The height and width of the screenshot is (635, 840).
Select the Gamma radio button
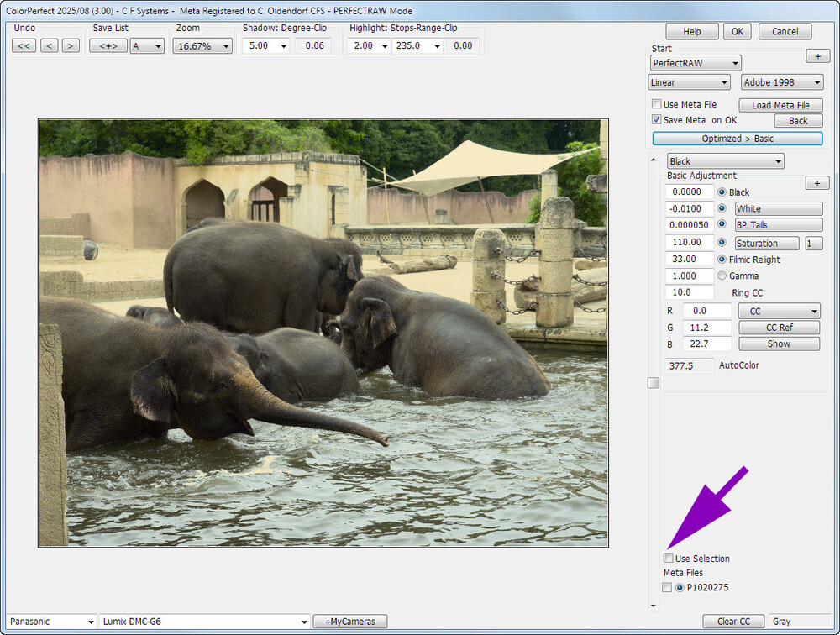tap(722, 276)
